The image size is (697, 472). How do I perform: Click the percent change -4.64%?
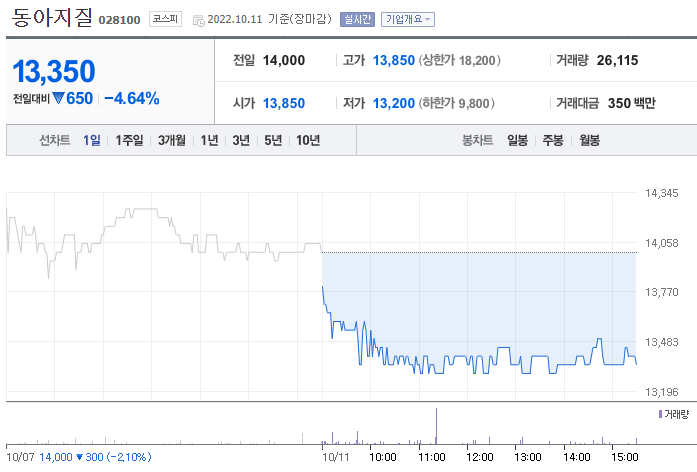click(132, 98)
